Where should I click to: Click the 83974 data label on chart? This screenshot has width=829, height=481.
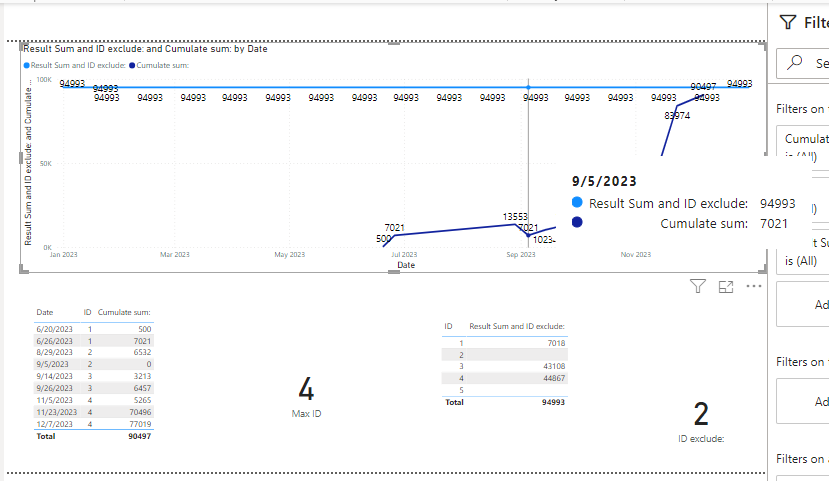coord(677,116)
